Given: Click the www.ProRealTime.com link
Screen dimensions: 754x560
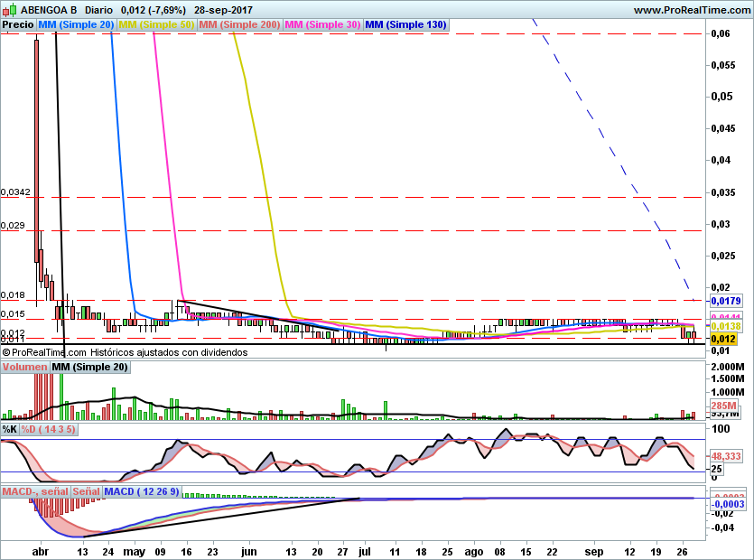Looking at the screenshot, I should [x=692, y=10].
